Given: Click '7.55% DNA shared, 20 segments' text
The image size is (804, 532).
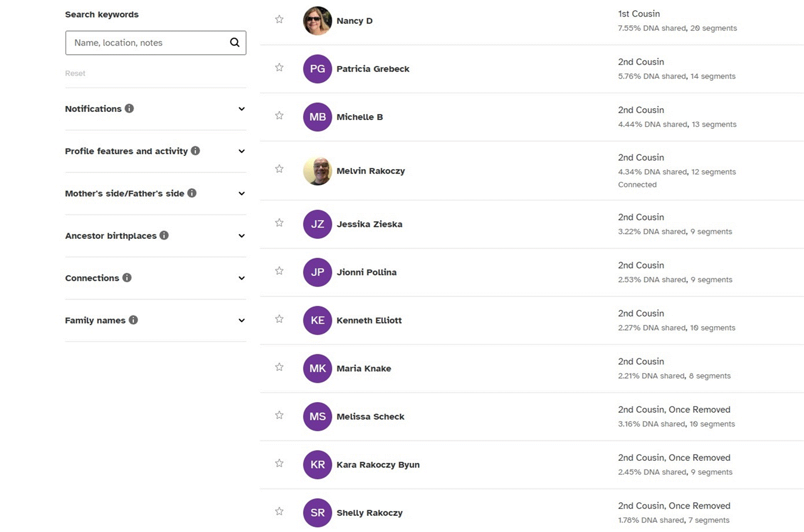Looking at the screenshot, I should pyautogui.click(x=677, y=28).
